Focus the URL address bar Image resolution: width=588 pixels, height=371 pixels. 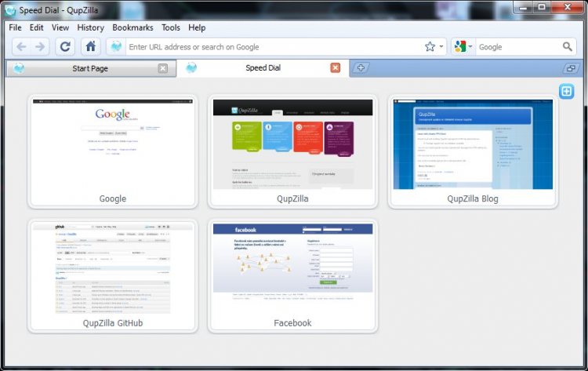point(275,47)
